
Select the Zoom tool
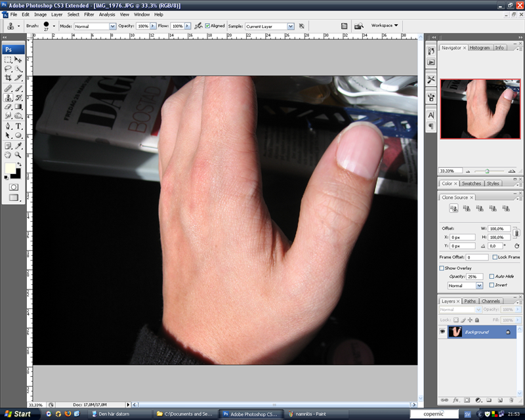click(x=18, y=155)
